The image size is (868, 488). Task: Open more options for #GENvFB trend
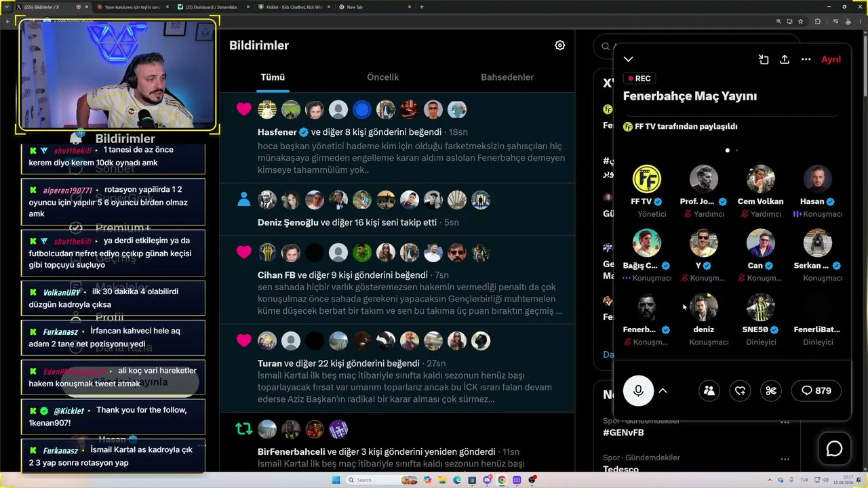[x=785, y=422]
